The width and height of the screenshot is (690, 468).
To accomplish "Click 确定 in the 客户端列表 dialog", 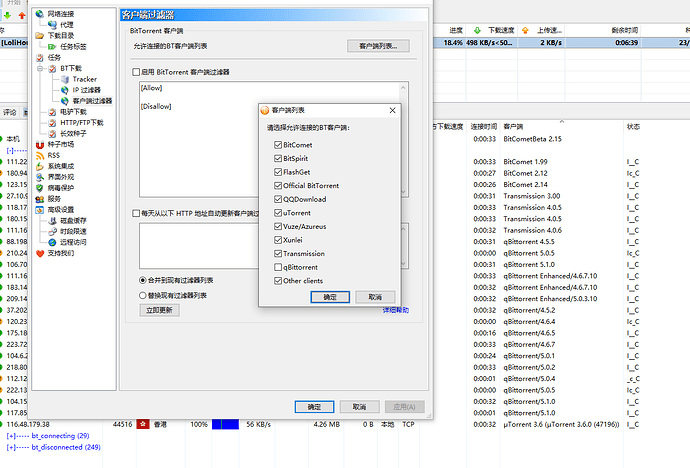I will pyautogui.click(x=330, y=297).
